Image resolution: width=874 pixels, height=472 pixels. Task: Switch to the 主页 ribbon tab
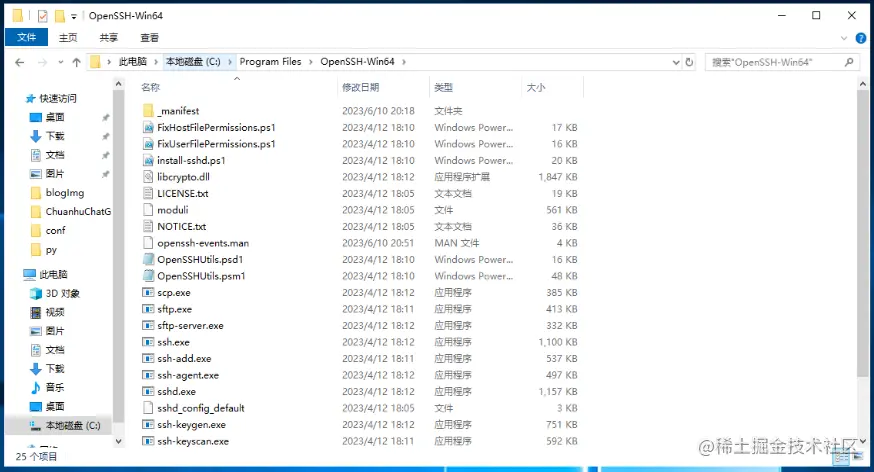68,37
